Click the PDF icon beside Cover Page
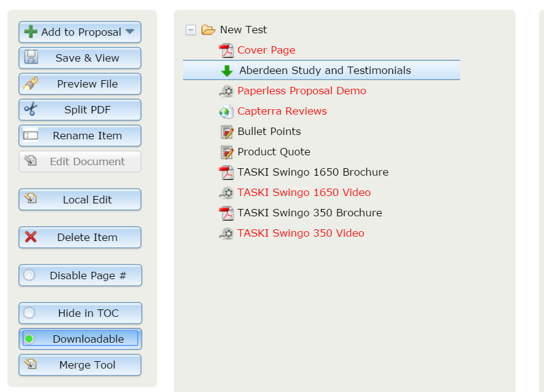The image size is (544, 392). pyautogui.click(x=227, y=51)
